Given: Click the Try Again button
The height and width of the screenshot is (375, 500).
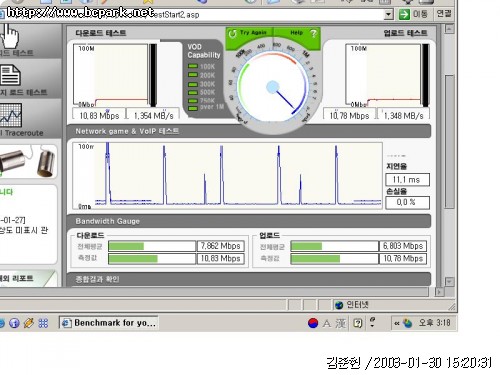Looking at the screenshot, I should point(249,33).
